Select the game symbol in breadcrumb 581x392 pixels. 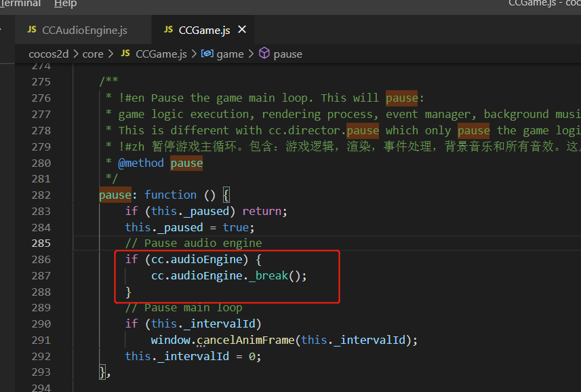click(230, 54)
